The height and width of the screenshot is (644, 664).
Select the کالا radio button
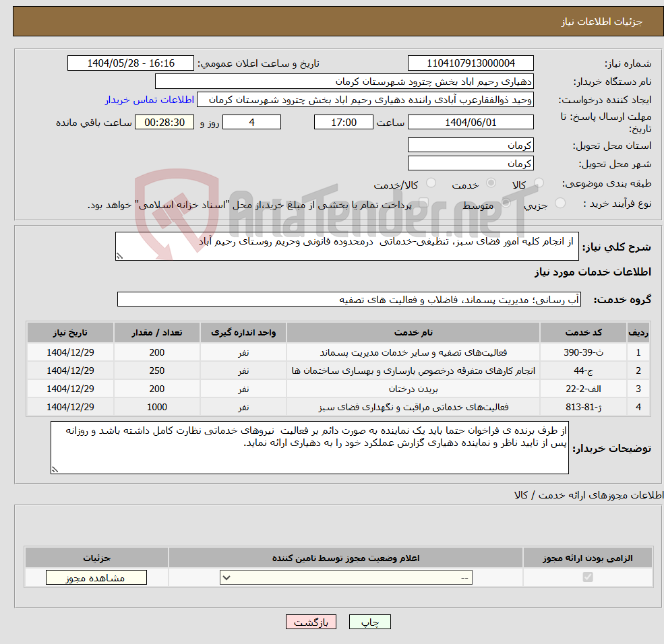click(539, 183)
